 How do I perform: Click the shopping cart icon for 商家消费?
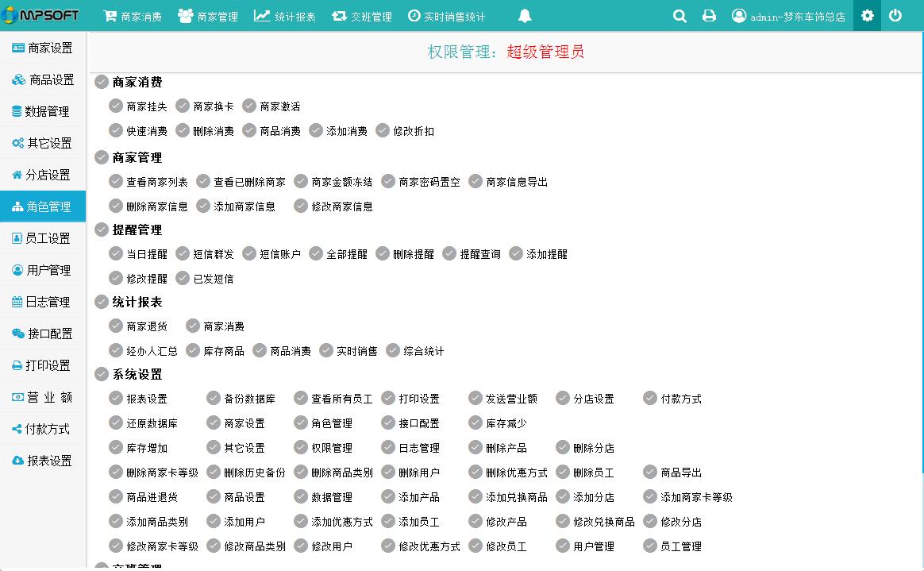pyautogui.click(x=110, y=16)
